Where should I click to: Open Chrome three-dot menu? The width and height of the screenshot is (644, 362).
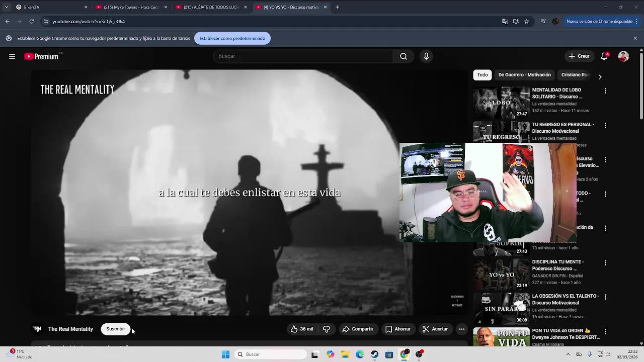point(637,22)
